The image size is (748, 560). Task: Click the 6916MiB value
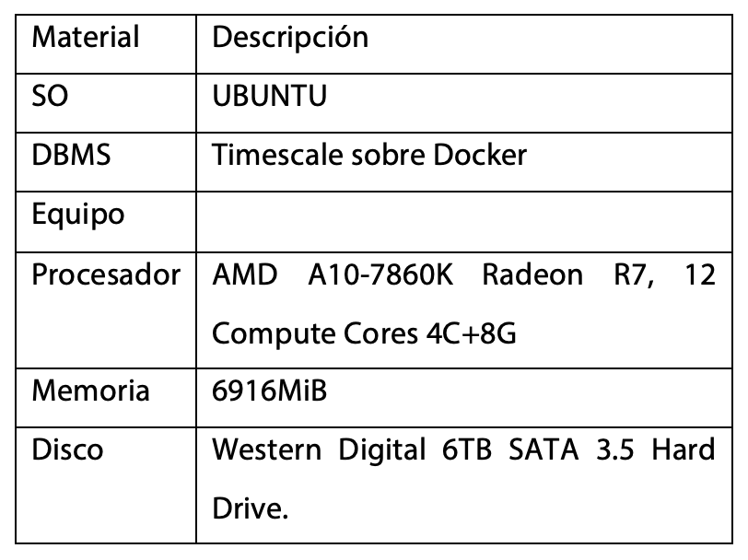pyautogui.click(x=270, y=391)
